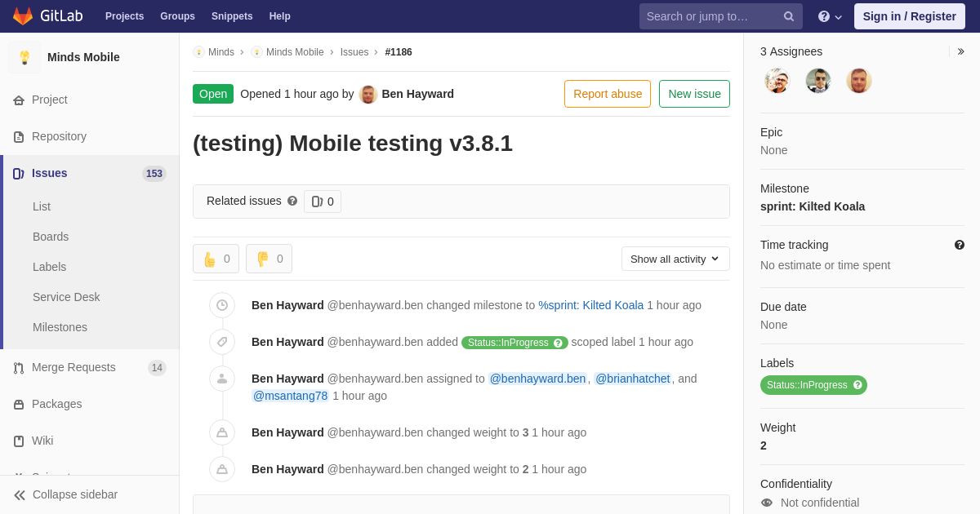Click the second assignee avatar
Screen dimensions: 980x514
click(818, 81)
